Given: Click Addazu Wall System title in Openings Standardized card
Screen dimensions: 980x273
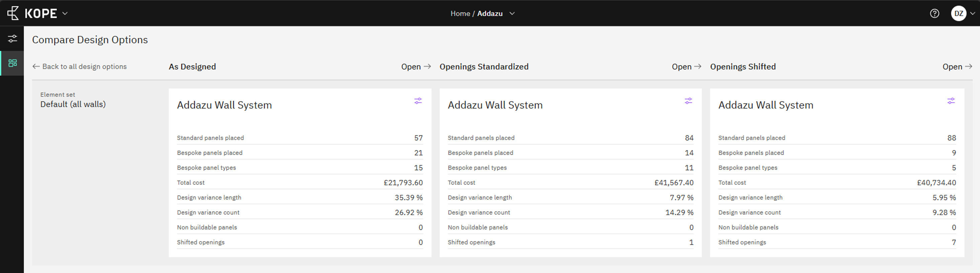Looking at the screenshot, I should pyautogui.click(x=495, y=105).
